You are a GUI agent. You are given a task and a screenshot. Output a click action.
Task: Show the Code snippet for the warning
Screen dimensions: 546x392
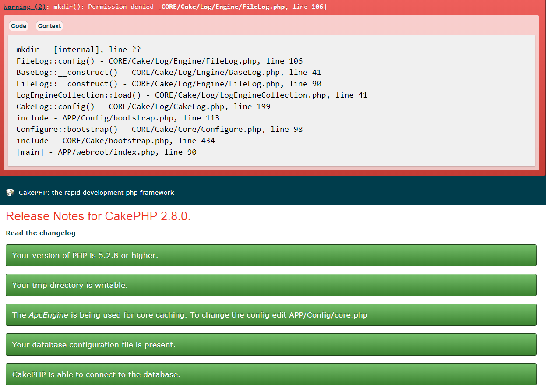(x=18, y=26)
